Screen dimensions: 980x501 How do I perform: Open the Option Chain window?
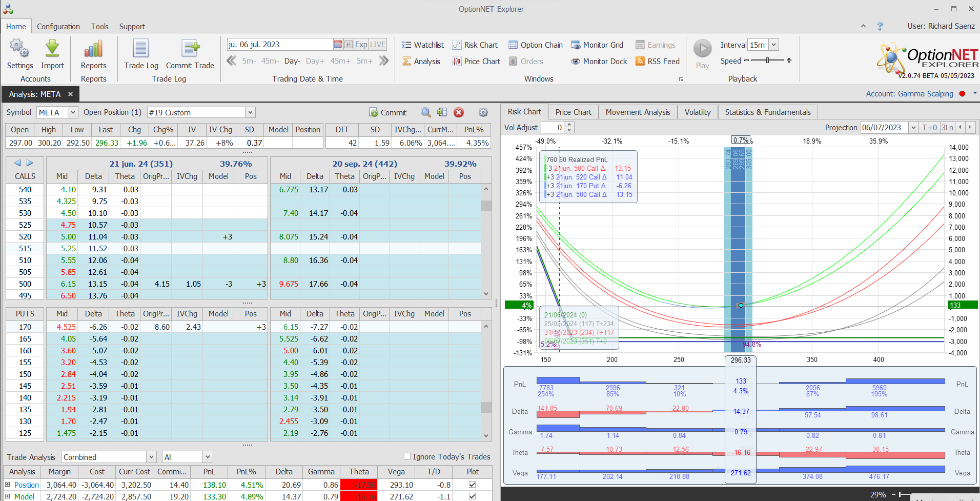coord(536,45)
